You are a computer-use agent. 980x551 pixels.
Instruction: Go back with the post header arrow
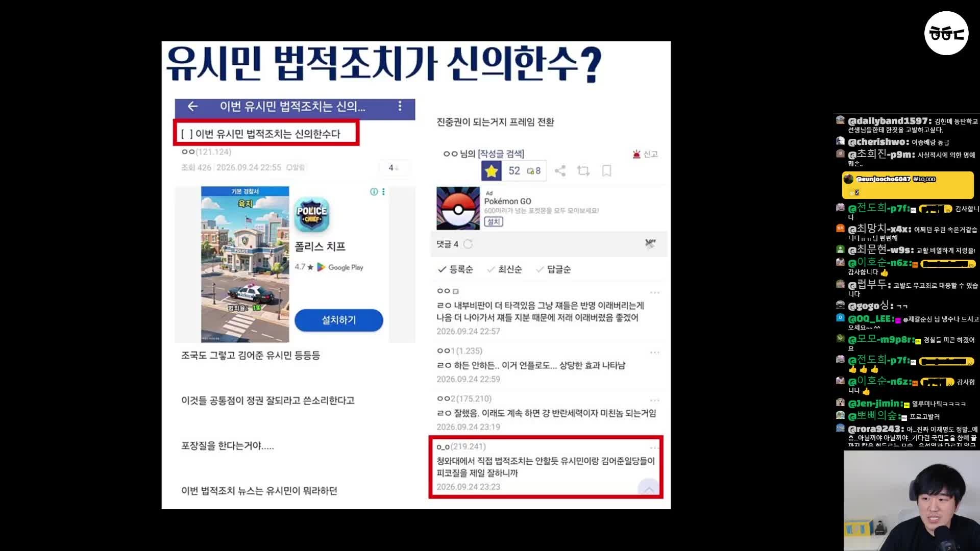tap(192, 106)
